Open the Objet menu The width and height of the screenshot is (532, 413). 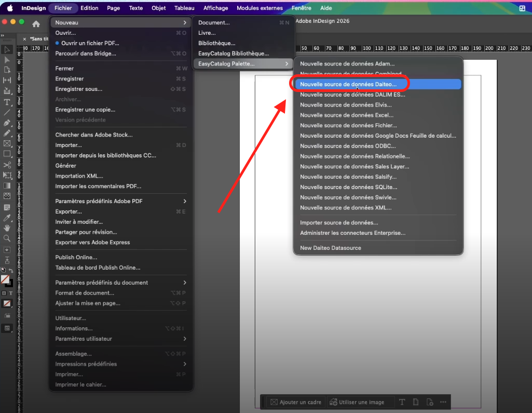[158, 8]
